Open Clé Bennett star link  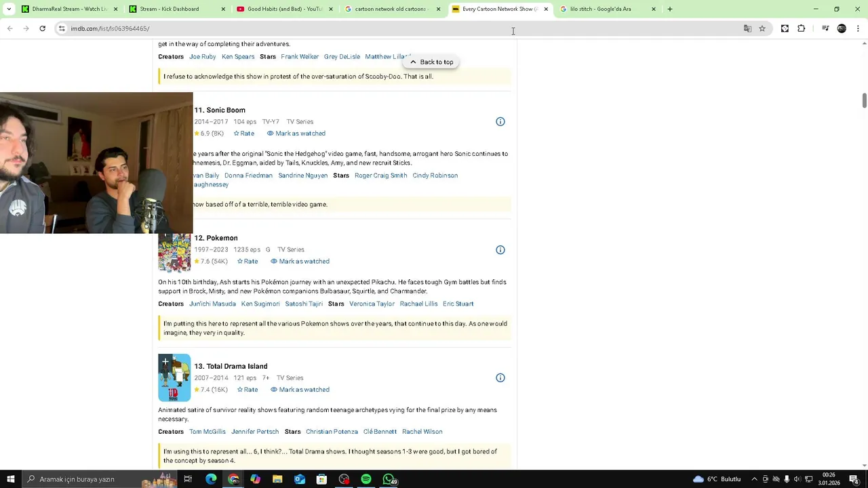380,432
